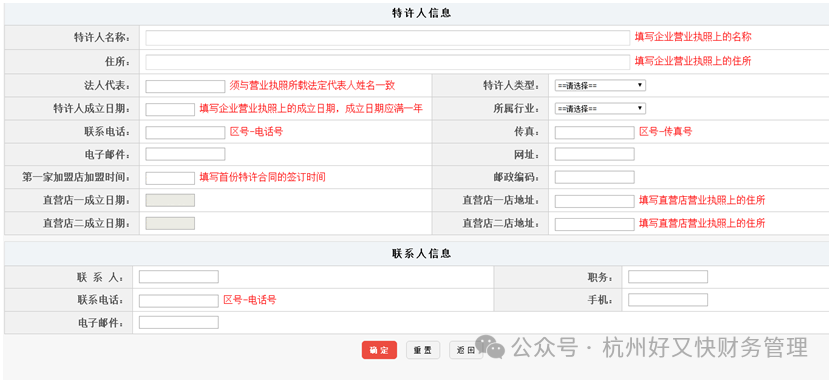
Task: Click the 重置 button
Action: [423, 350]
